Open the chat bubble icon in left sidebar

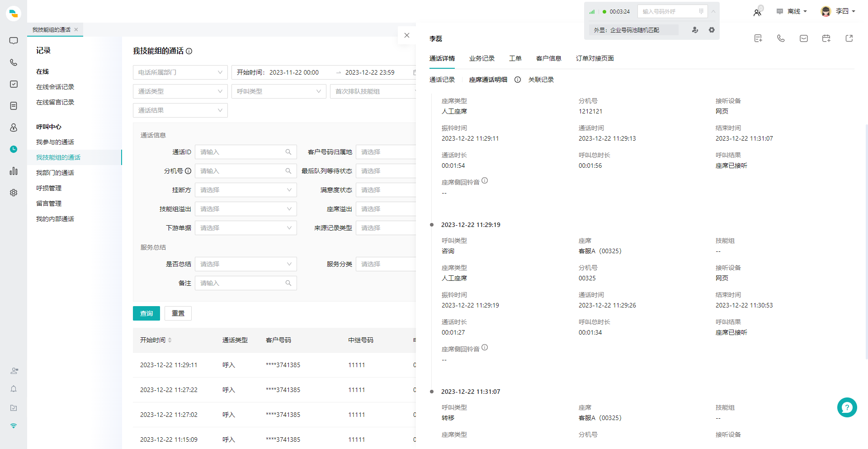point(14,41)
